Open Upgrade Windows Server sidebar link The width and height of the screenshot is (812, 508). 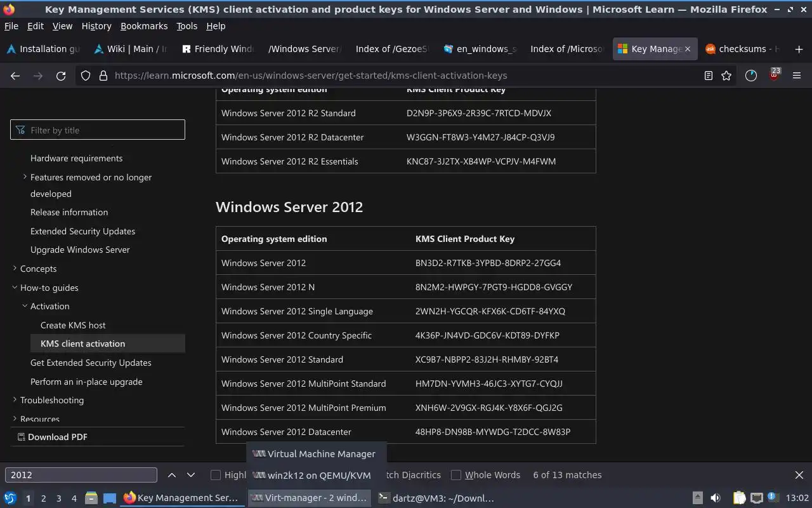pos(80,250)
